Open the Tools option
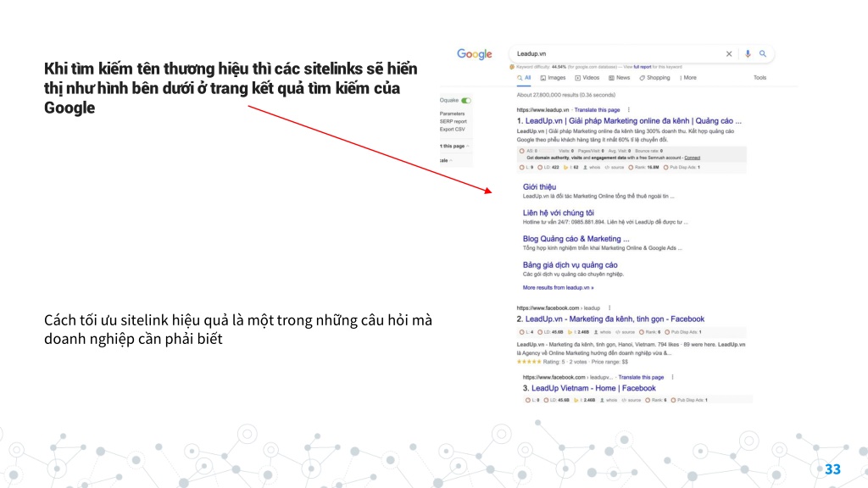Image resolution: width=868 pixels, height=488 pixels. pos(759,77)
